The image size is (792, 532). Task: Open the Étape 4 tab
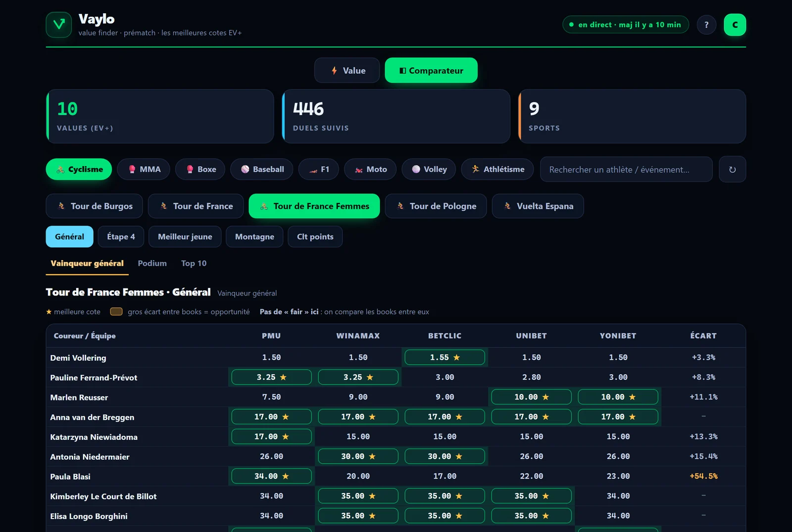coord(121,237)
